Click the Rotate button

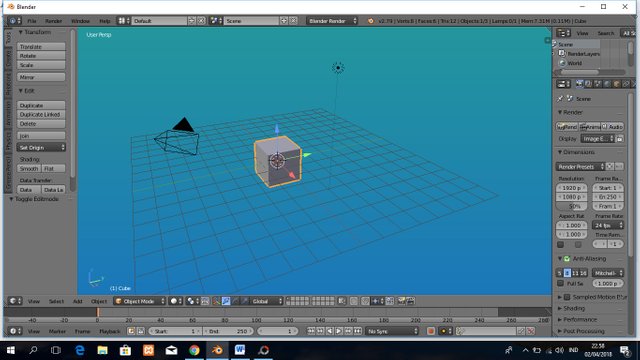(41, 56)
